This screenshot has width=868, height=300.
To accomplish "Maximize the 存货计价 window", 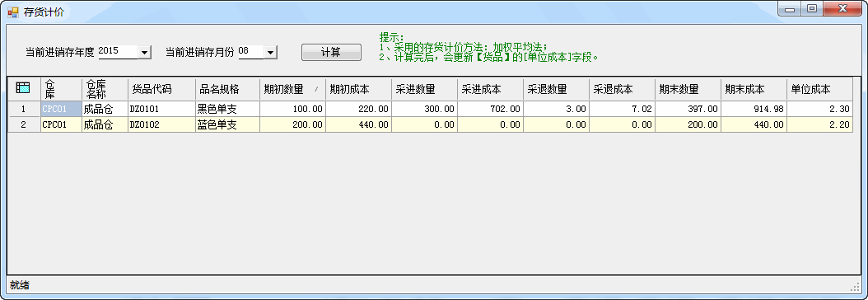I will click(x=812, y=8).
